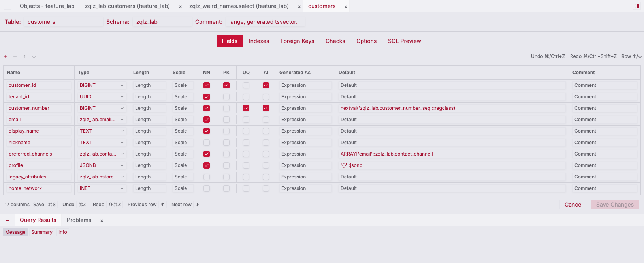Uncheck PK for customer_id
644x263 pixels.
coord(226,85)
